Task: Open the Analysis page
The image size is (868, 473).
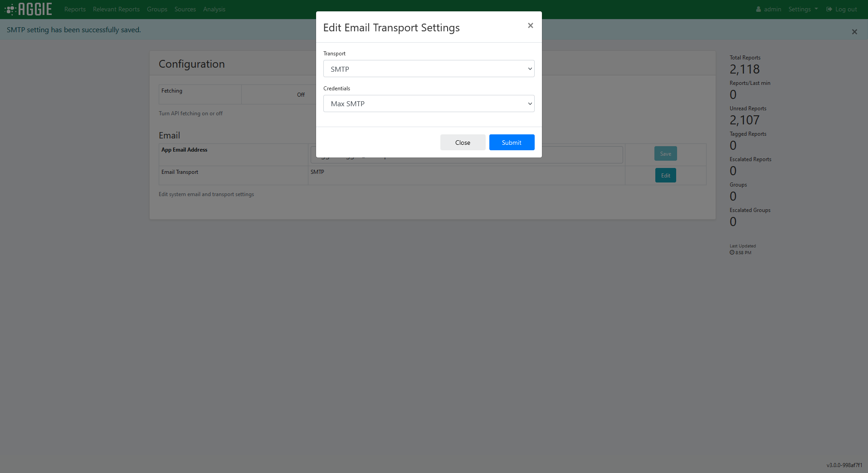Action: tap(214, 9)
